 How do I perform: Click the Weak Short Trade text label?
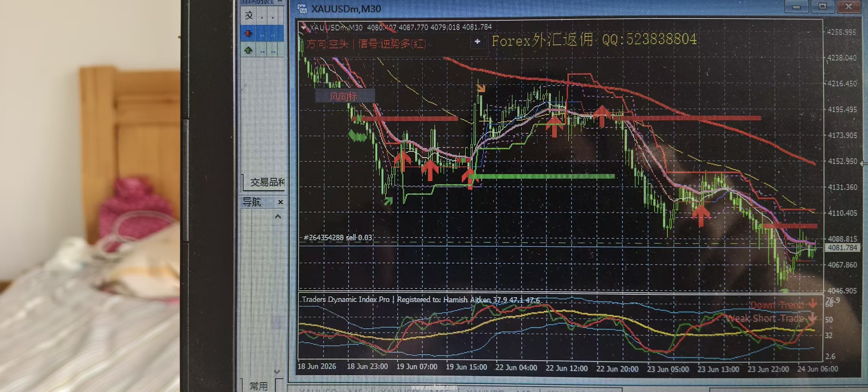tap(765, 318)
